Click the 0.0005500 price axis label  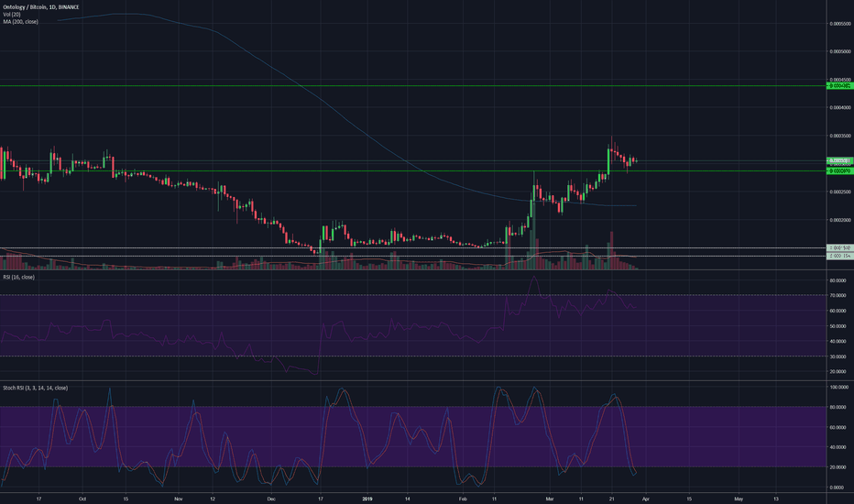pos(840,24)
